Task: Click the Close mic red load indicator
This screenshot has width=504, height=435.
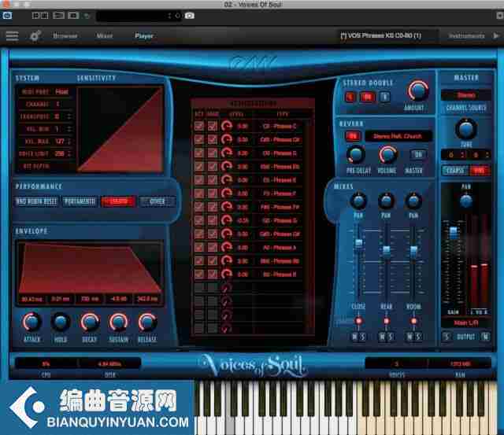Action: pyautogui.click(x=358, y=321)
